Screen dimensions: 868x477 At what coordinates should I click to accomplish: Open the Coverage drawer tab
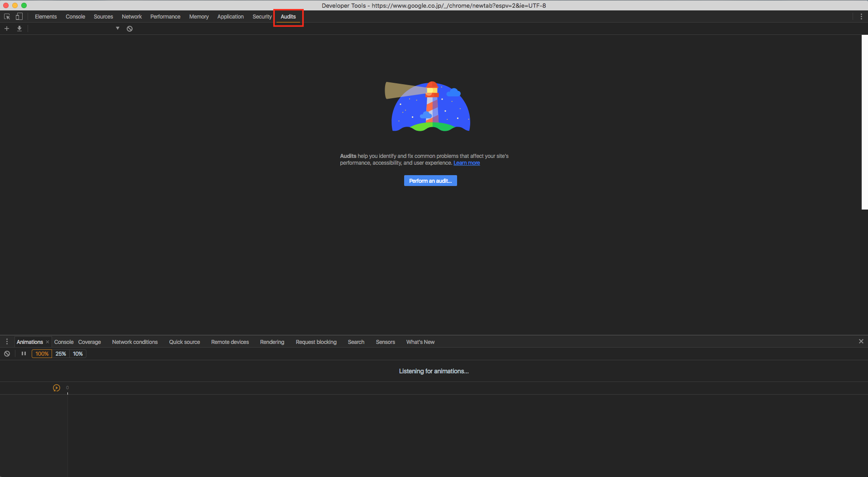point(90,342)
